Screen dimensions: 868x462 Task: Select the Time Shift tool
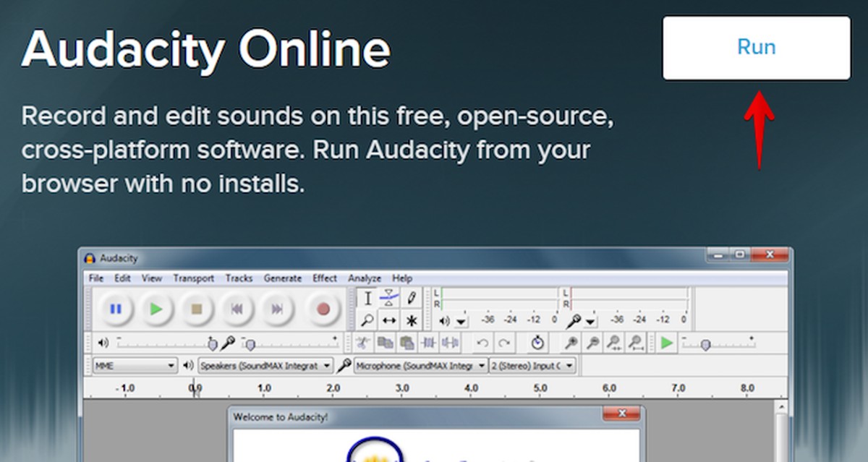(389, 320)
